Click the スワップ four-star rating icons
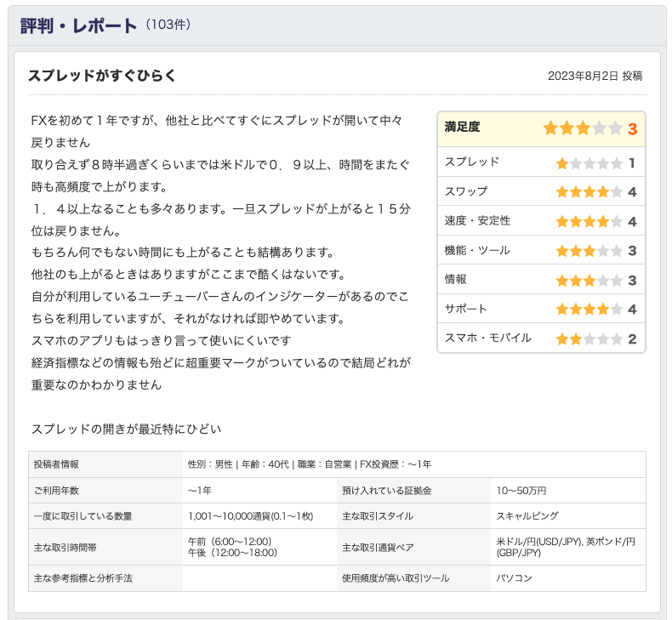Screen dimensions: 672x620 pyautogui.click(x=589, y=192)
